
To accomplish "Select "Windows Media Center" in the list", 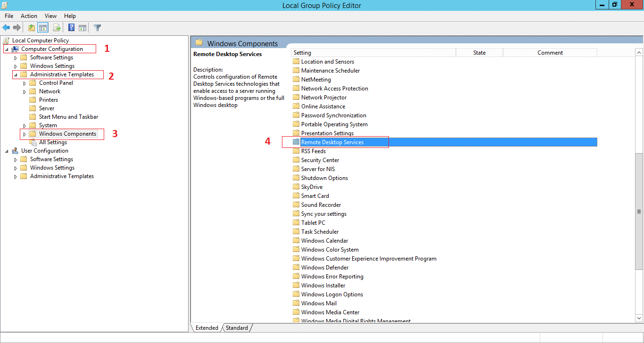I will [330, 312].
